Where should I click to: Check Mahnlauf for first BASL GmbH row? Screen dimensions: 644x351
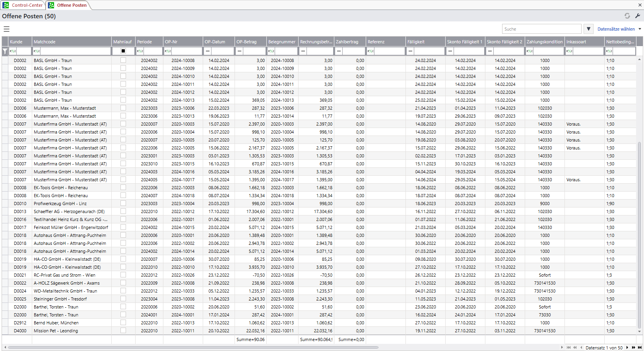point(123,60)
